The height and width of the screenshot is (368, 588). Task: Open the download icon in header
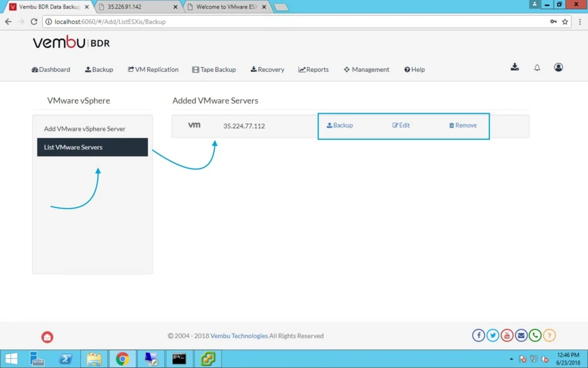pos(514,67)
